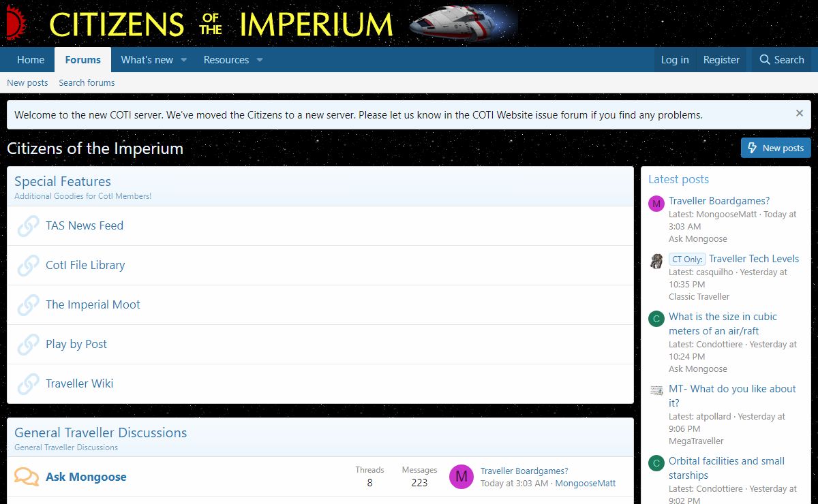The image size is (818, 504).
Task: Click MongooseMatt avatar in Latest posts sidebar
Action: point(656,204)
